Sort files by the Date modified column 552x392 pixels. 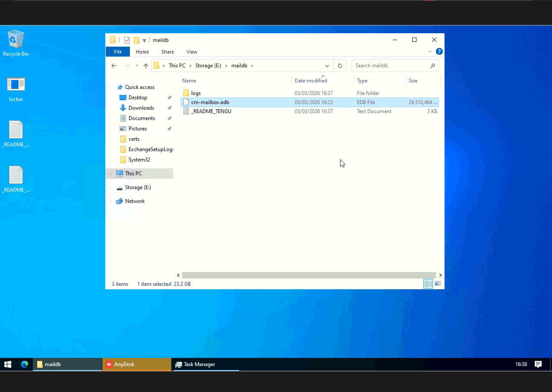[x=322, y=81]
